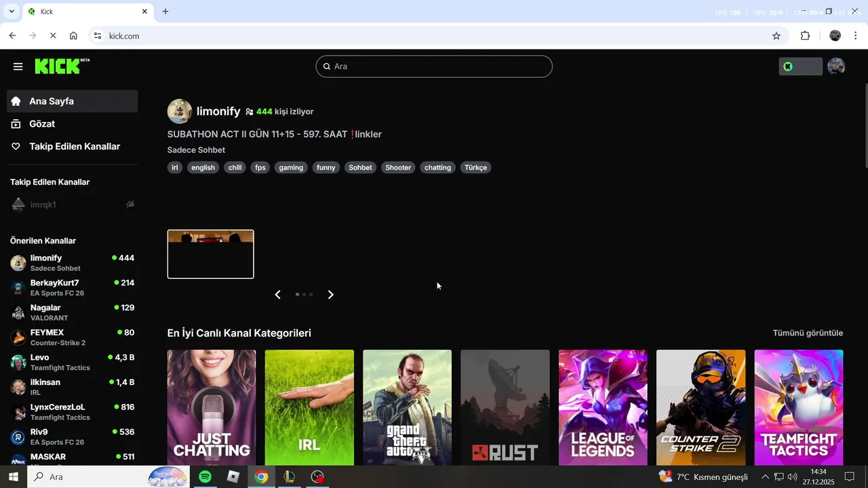Open Counter-Strike 2 category card
The width and height of the screenshot is (868, 488).
701,407
